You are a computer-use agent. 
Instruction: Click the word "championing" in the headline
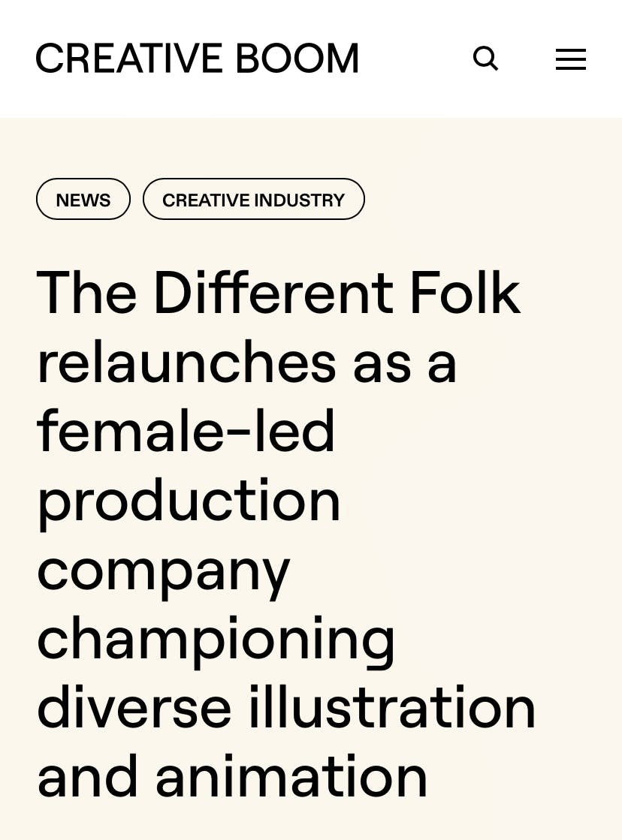coord(216,640)
